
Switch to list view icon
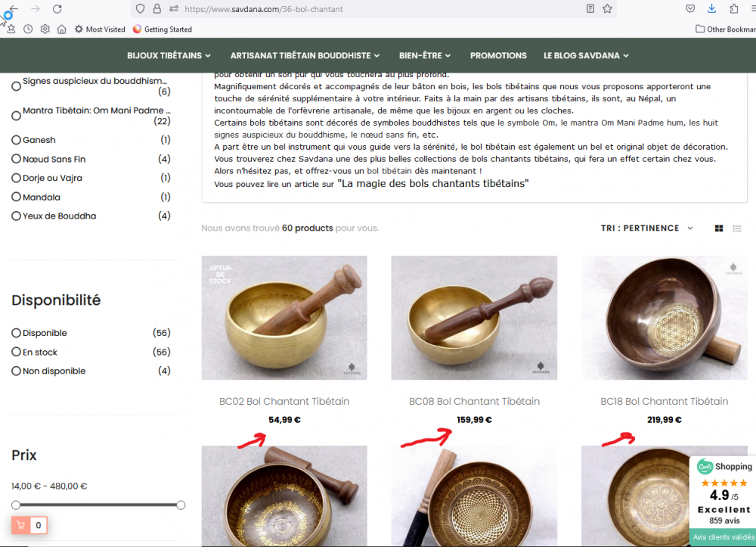[x=736, y=228]
